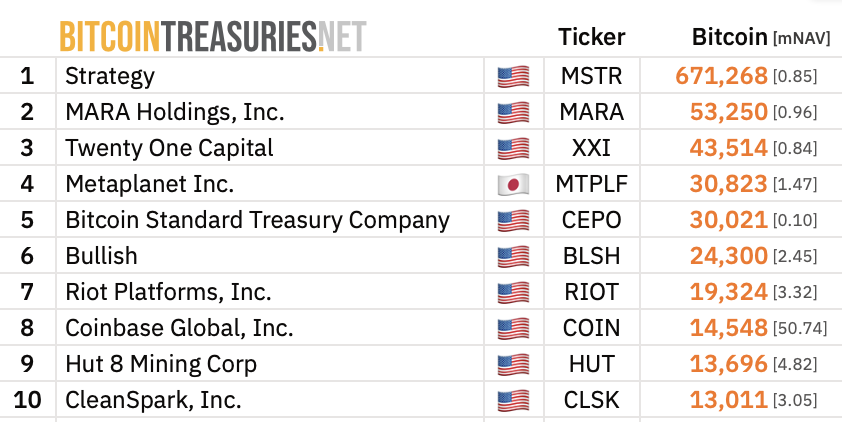Click the mNAV label in the header
This screenshot has width=842, height=422.
802,39
